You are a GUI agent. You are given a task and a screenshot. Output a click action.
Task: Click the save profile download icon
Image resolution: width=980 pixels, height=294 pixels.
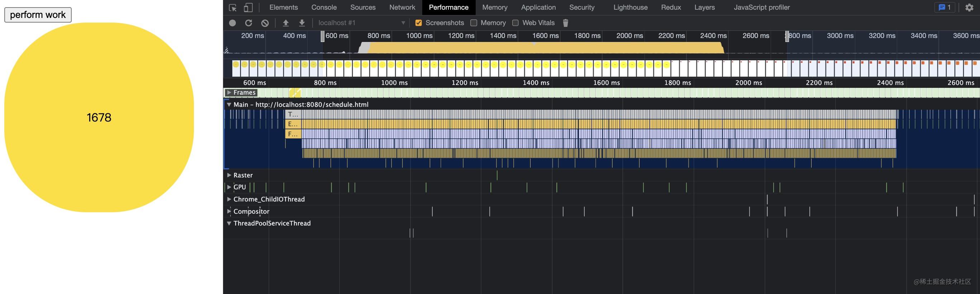pyautogui.click(x=302, y=23)
